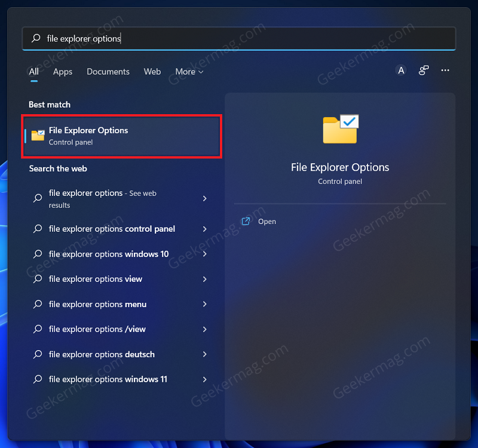Click magnifier icon beside 'windows 11' suggestion
Screen dimensions: 478x448
38,379
